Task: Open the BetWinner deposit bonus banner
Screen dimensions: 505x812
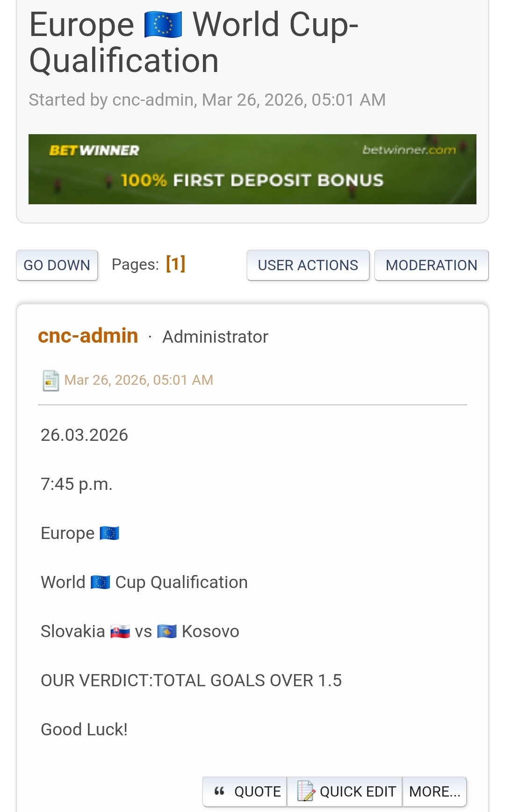Action: click(252, 180)
